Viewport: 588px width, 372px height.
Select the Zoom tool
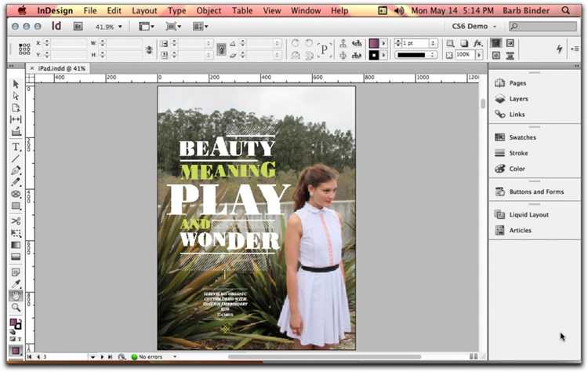pyautogui.click(x=16, y=308)
